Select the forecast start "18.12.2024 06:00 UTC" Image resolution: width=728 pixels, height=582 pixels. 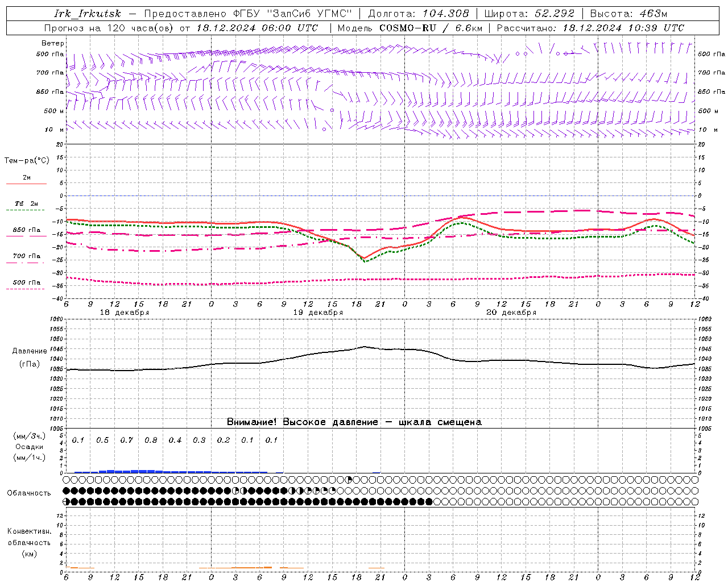coord(257,28)
